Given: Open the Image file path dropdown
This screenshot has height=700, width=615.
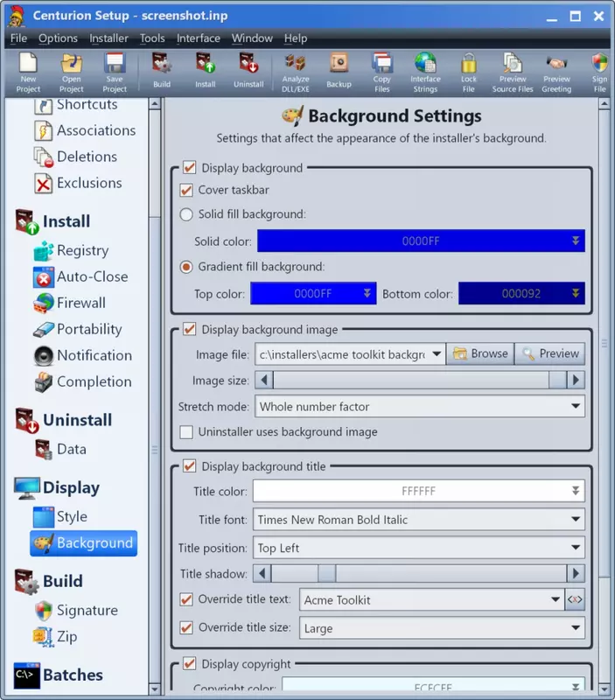Looking at the screenshot, I should [437, 354].
